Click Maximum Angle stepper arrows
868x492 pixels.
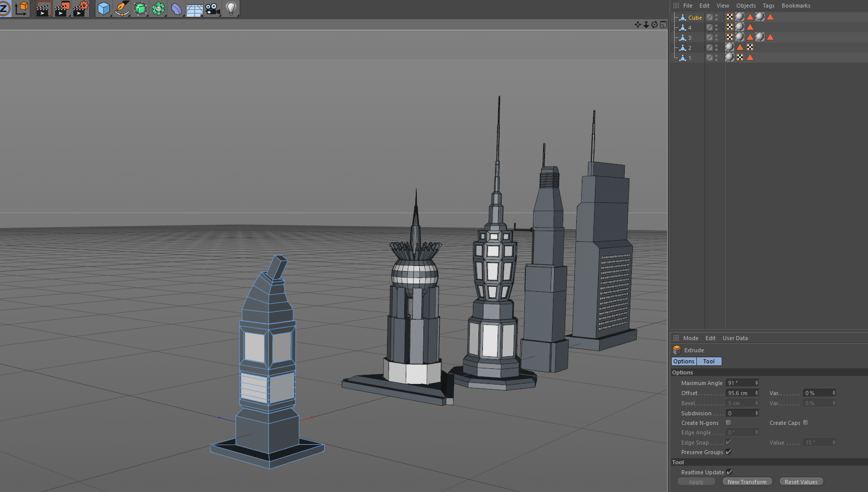(756, 383)
